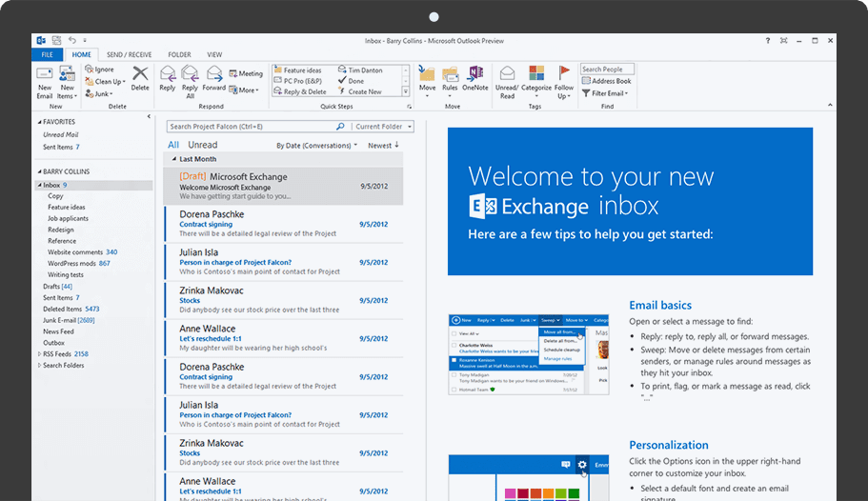This screenshot has width=868, height=501.
Task: Click the Delete message icon
Action: [140, 76]
